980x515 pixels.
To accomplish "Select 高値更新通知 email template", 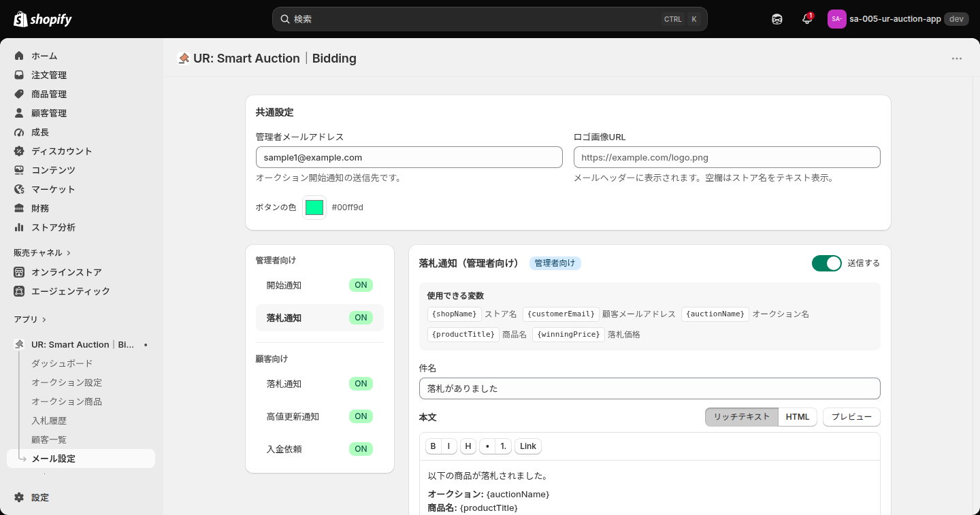I will point(320,416).
